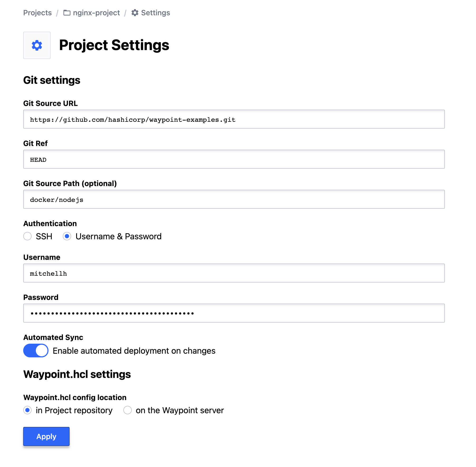Select the SSH authentication option
Viewport: 476px width, 467px height.
[27, 236]
